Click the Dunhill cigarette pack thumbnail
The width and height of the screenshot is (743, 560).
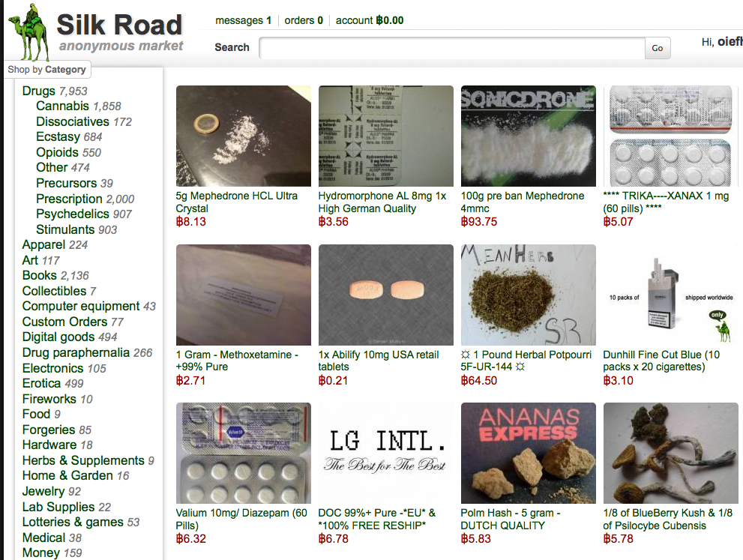click(670, 295)
